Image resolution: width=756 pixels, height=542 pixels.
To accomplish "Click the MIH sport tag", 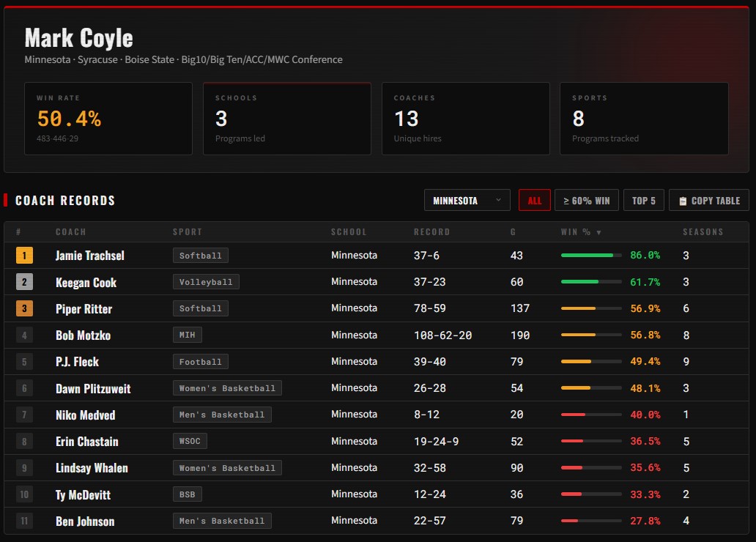I will (x=187, y=335).
